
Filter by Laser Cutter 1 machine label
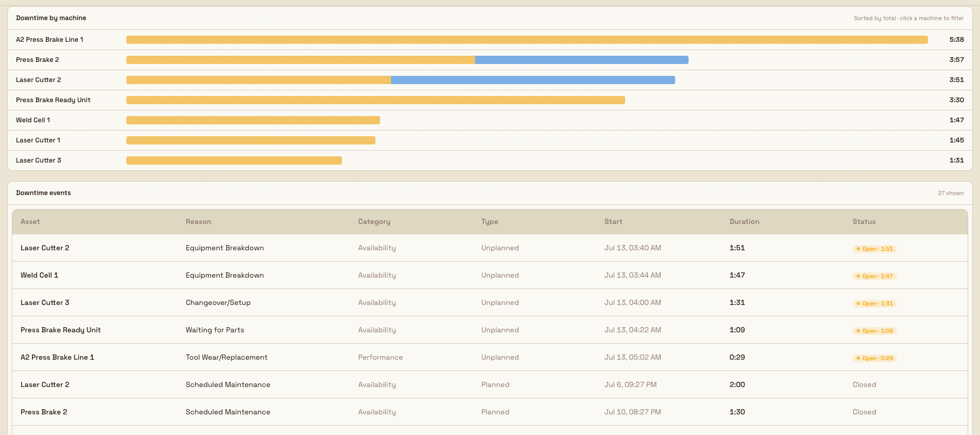(x=38, y=140)
